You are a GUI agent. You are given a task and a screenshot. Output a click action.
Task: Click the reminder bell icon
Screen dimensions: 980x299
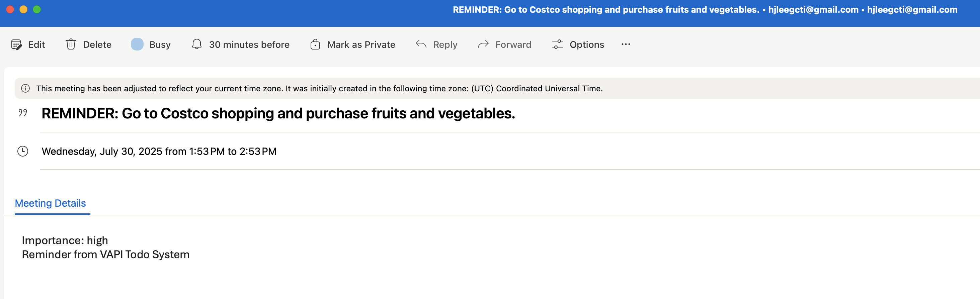pyautogui.click(x=196, y=44)
